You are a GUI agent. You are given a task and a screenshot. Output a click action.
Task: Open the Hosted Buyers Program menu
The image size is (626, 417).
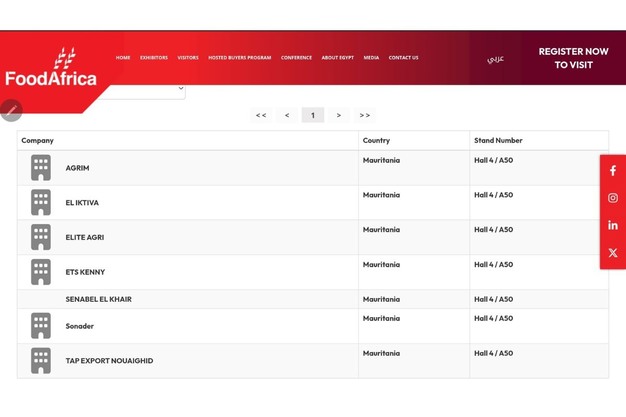239,58
